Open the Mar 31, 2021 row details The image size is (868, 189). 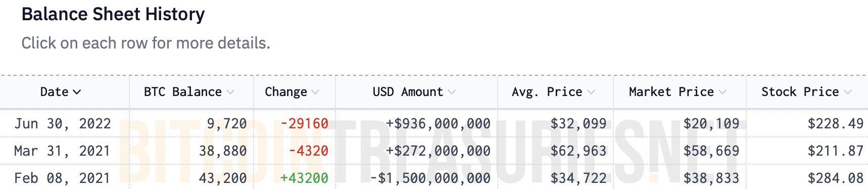pos(434,151)
